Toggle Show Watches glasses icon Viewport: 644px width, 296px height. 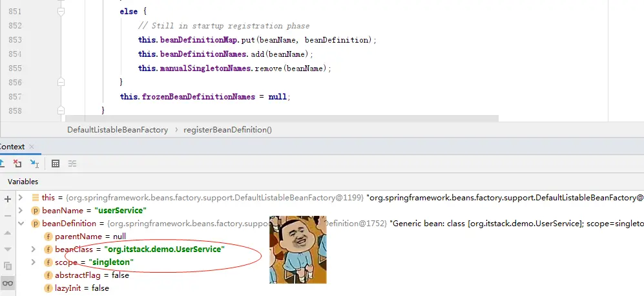pos(7,283)
